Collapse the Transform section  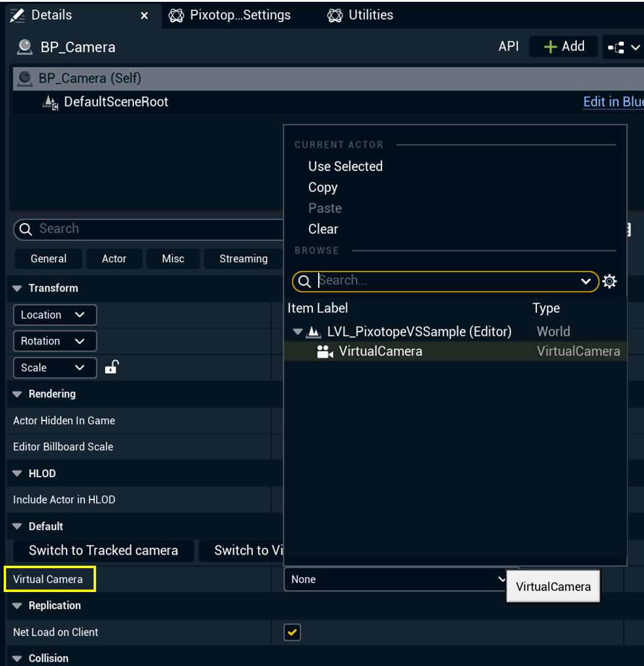(17, 289)
